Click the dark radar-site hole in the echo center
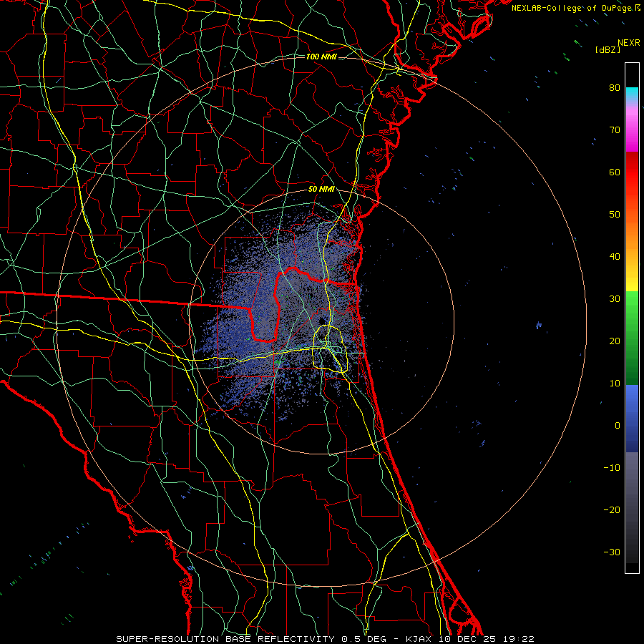The width and height of the screenshot is (644, 644). 323,321
